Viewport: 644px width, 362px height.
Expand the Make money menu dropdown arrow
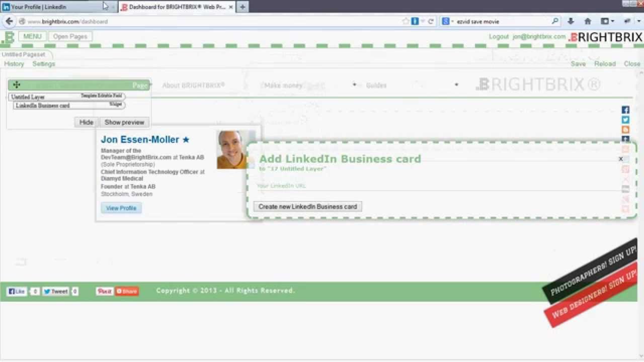pos(355,84)
